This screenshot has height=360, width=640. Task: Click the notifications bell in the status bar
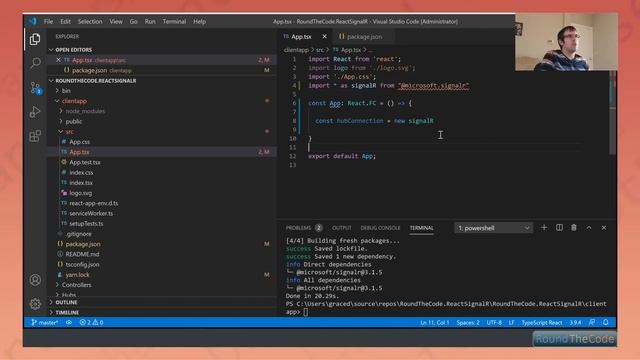pyautogui.click(x=606, y=322)
